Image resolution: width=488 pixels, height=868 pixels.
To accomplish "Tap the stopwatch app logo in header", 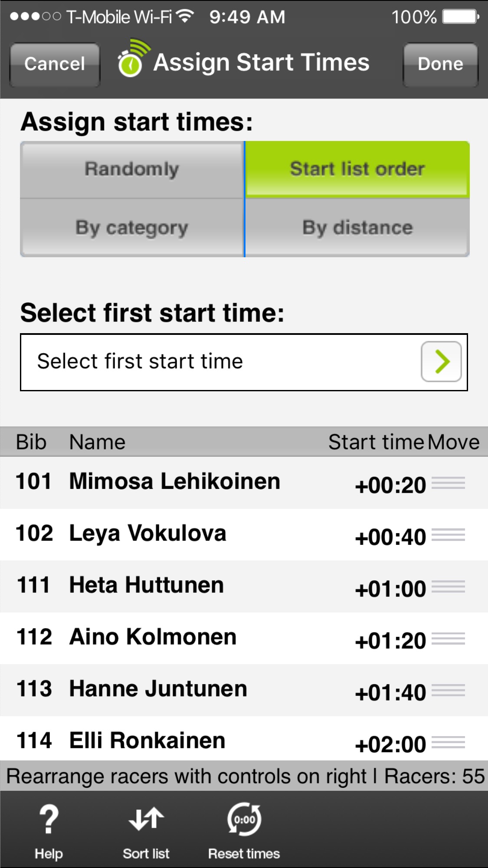I will [x=131, y=60].
